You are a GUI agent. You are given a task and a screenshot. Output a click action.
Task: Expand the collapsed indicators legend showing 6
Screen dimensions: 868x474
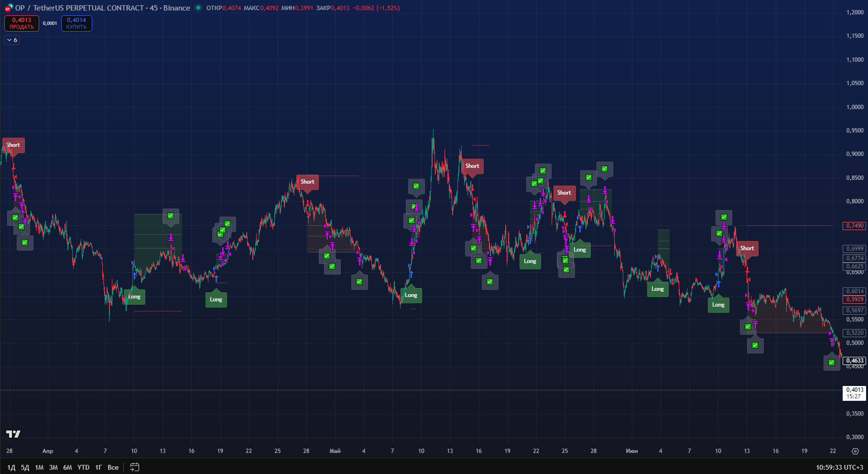(x=12, y=40)
